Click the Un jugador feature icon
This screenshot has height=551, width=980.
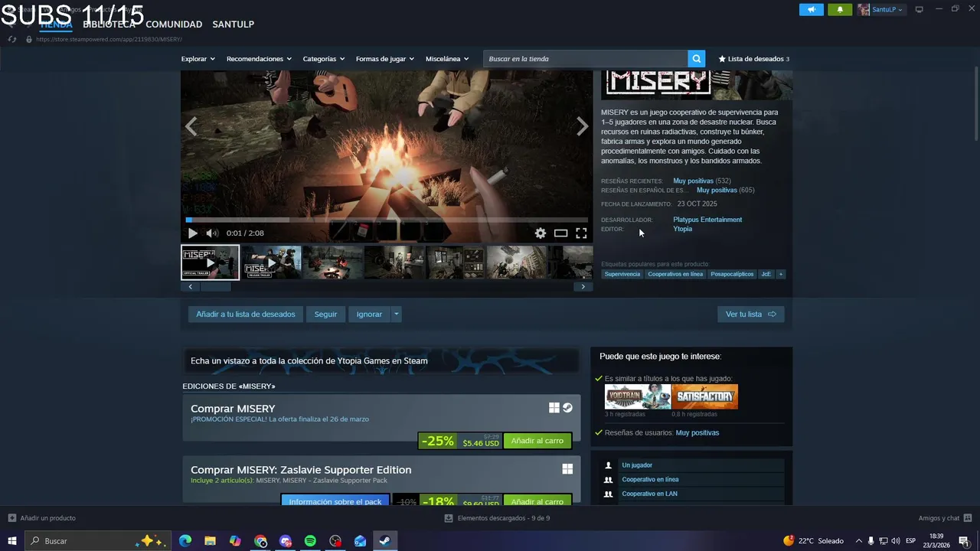[x=609, y=465]
